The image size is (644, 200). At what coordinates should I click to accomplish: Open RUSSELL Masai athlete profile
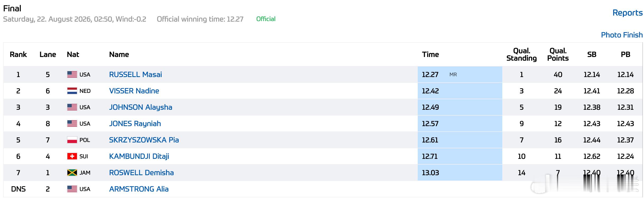click(x=135, y=74)
